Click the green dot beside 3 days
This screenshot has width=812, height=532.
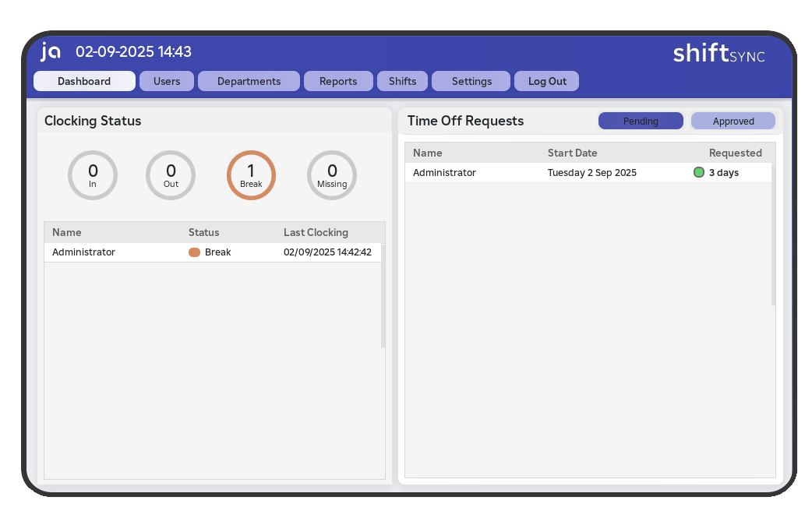[x=699, y=173]
